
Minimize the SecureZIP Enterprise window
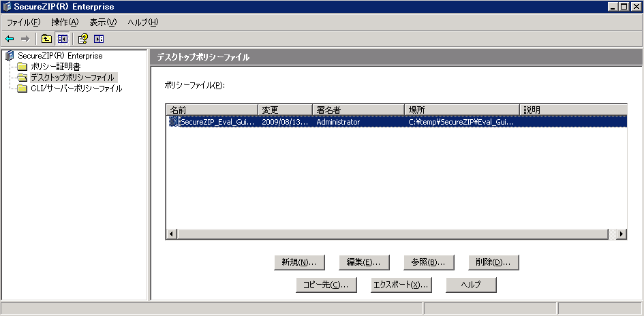click(x=613, y=7)
